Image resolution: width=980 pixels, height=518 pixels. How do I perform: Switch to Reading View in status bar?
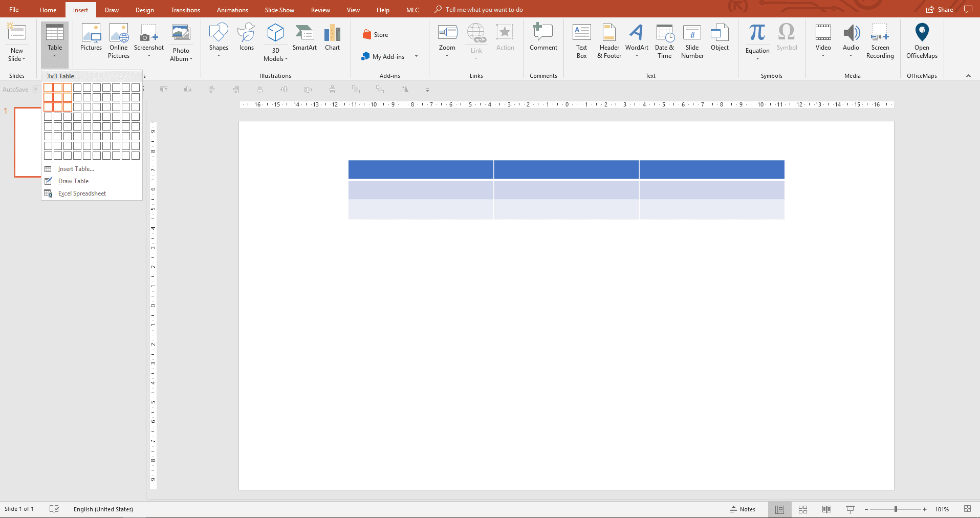tap(826, 509)
